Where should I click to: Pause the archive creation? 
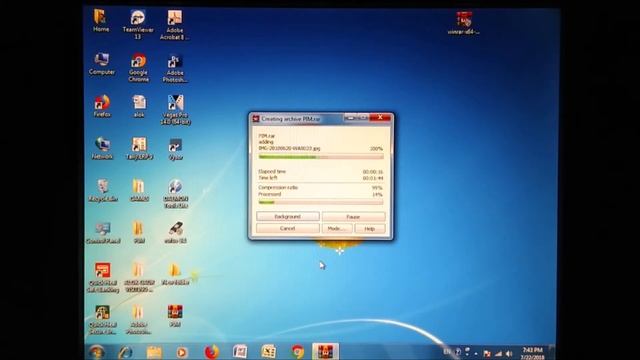pos(353,217)
